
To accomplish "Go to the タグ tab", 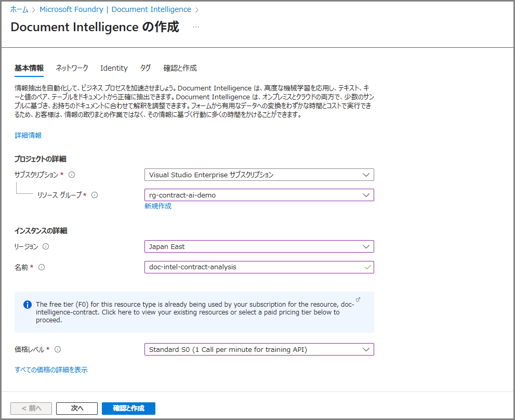I will coord(146,68).
